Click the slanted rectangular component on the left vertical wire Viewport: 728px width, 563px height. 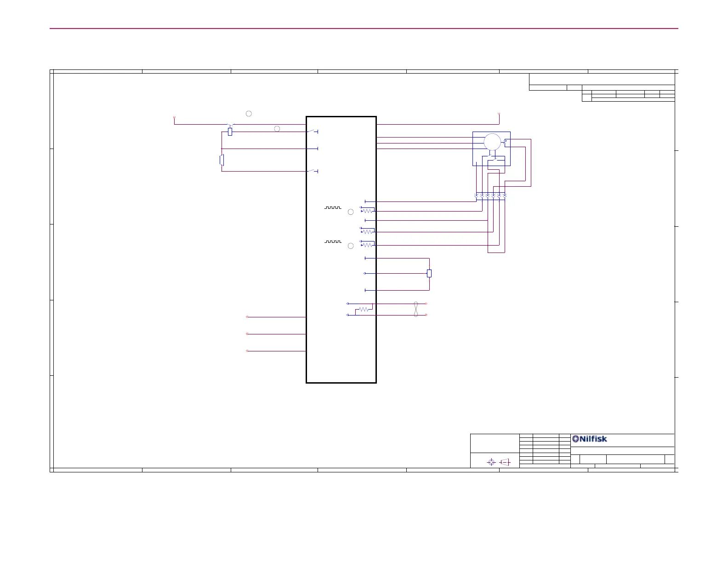(222, 160)
